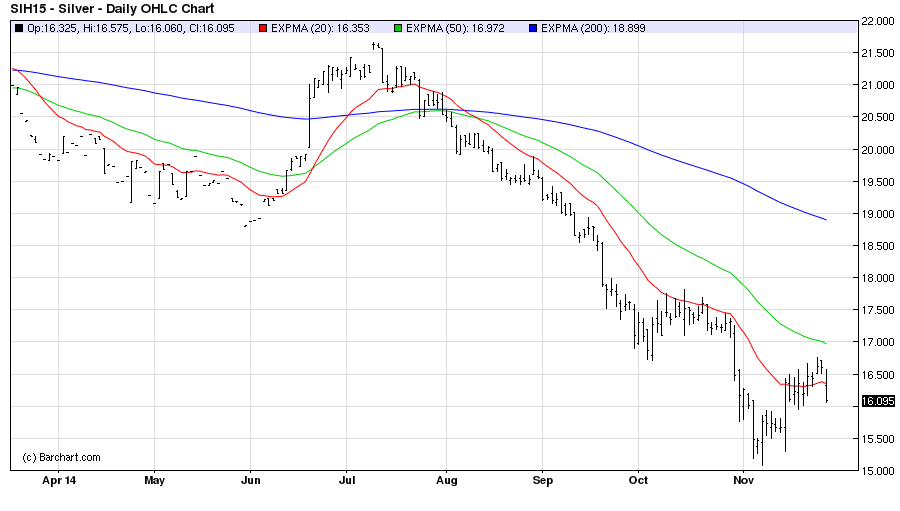Click the green EXPMA (50) legend swatch

tap(399, 29)
